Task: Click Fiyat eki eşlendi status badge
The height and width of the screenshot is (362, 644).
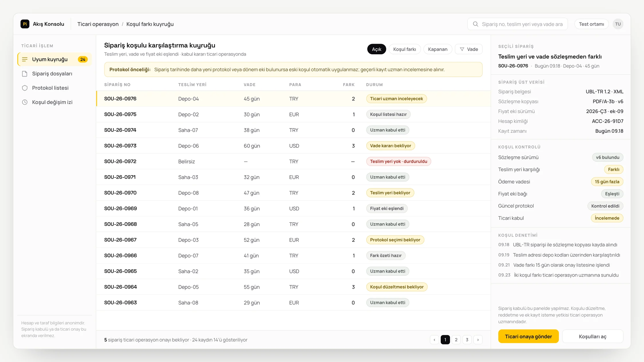Action: tap(387, 209)
